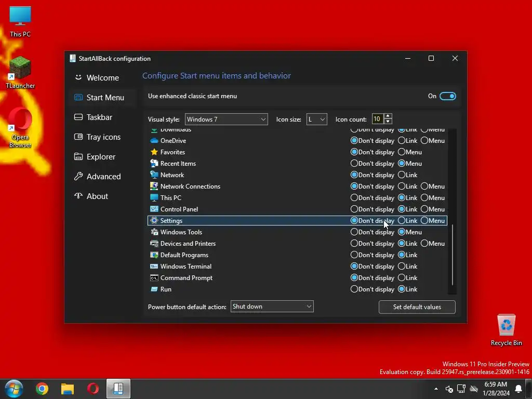Click the Command Prompt icon

154,278
